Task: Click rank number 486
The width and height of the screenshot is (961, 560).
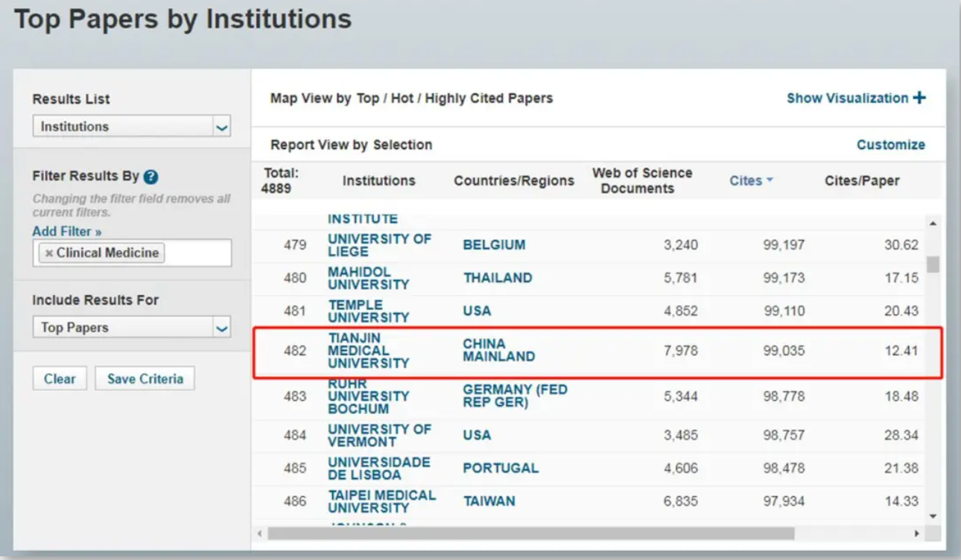Action: (x=295, y=501)
